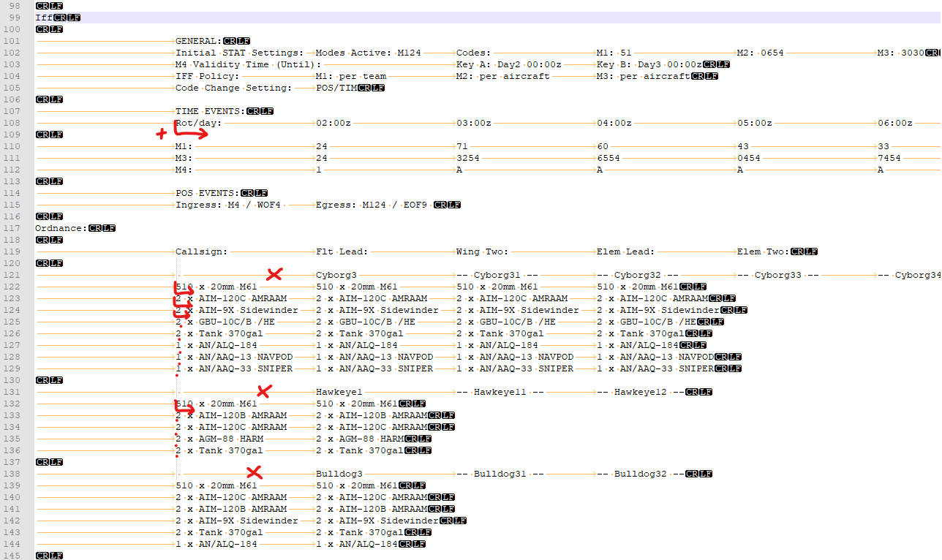Click 'Initial STAT Settings:' text
This screenshot has width=942, height=560.
pyautogui.click(x=240, y=53)
